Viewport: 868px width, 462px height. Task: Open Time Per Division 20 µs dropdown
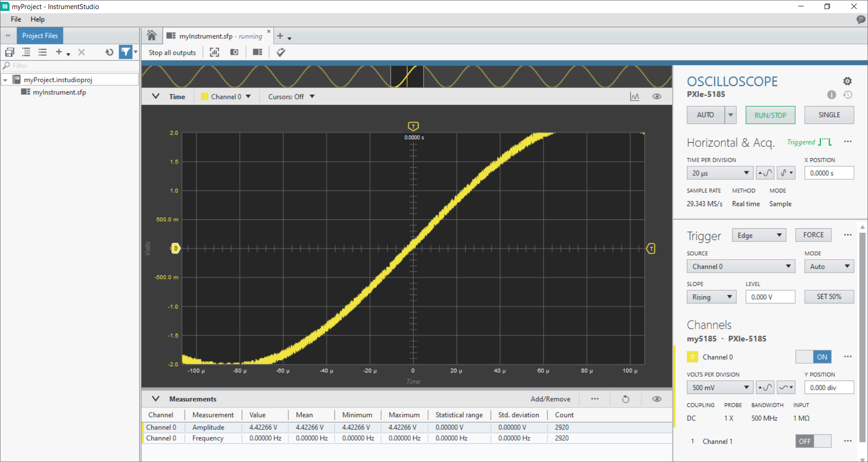720,173
